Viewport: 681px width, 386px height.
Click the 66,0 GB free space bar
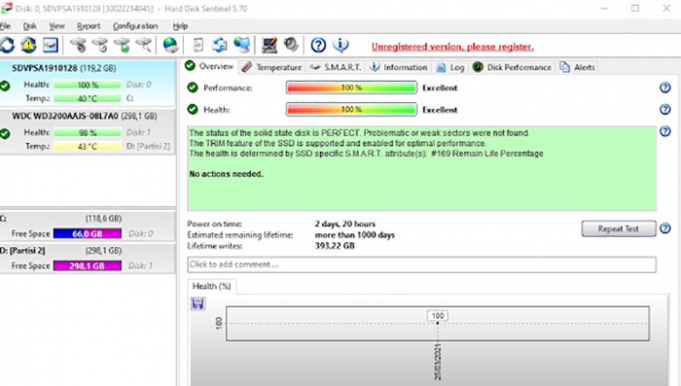87,234
